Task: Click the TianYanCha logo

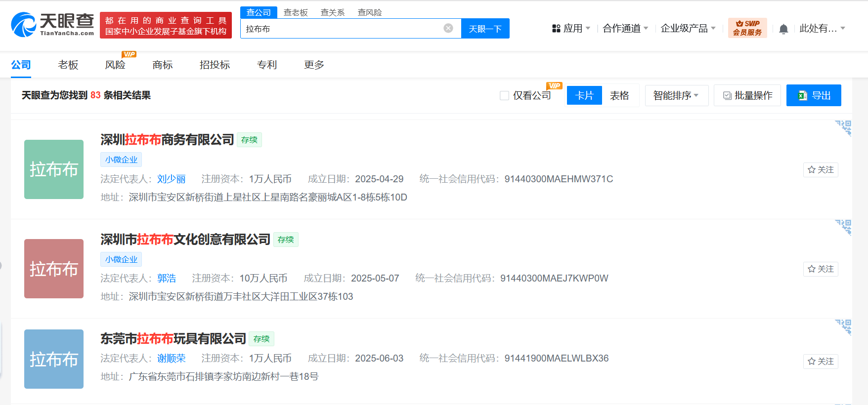Action: click(52, 25)
